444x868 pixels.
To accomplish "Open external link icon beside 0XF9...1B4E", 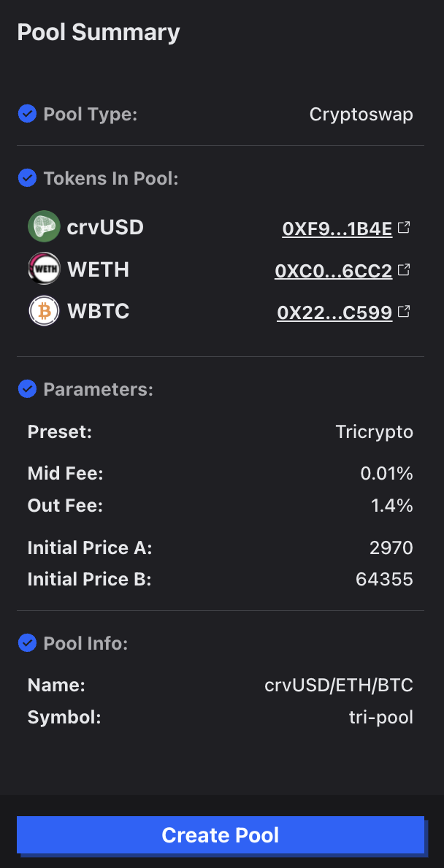I will tap(404, 228).
